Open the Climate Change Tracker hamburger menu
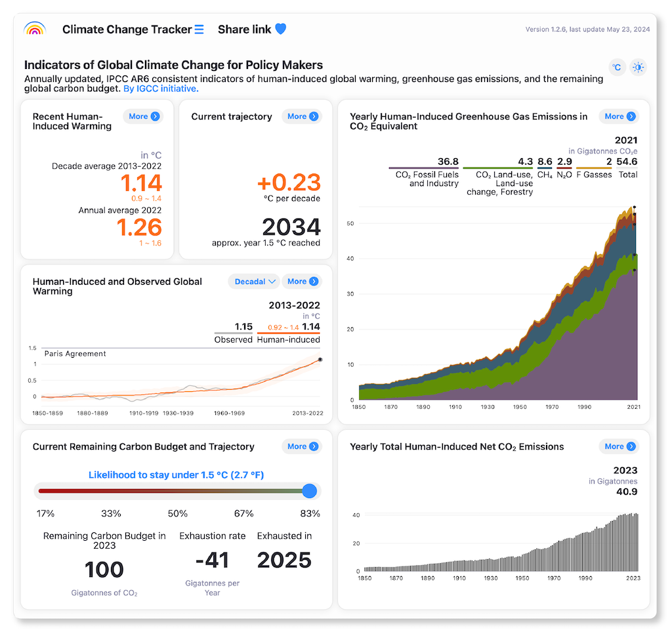Screen dimensions: 672x632 coord(199,30)
